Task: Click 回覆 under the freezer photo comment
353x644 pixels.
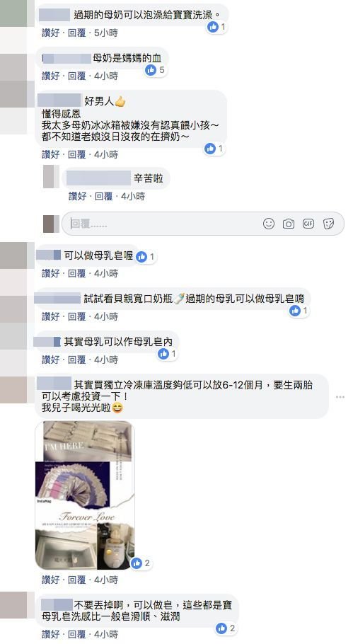Action: [x=77, y=580]
